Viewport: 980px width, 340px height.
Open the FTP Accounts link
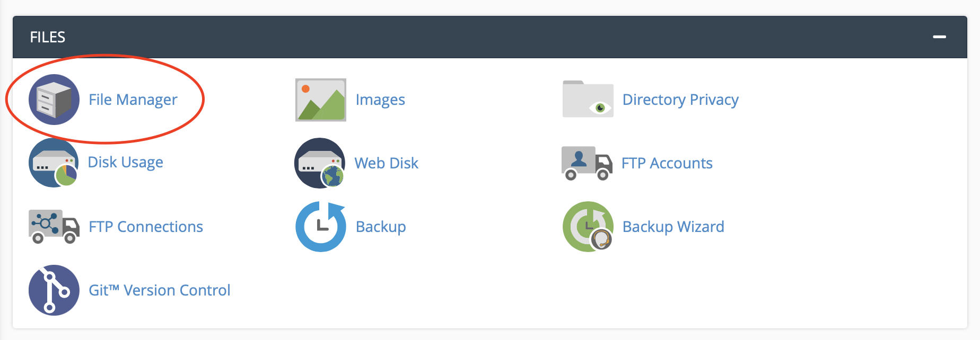click(667, 163)
